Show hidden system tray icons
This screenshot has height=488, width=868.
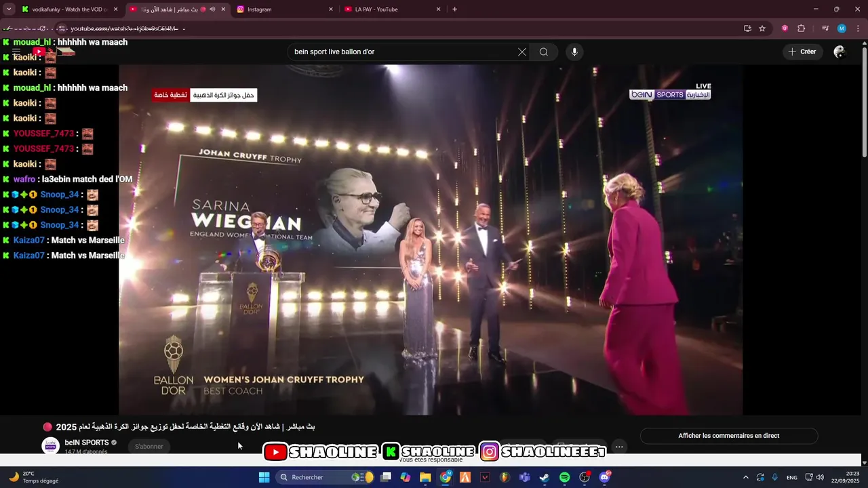[x=746, y=477]
